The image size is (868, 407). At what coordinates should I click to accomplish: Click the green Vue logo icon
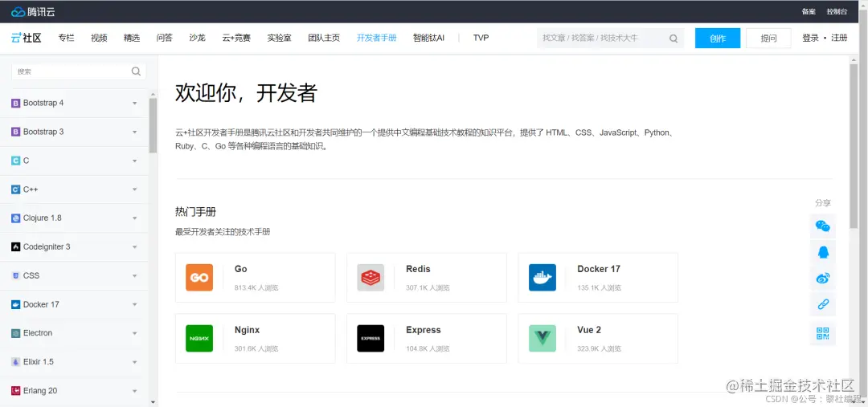542,339
